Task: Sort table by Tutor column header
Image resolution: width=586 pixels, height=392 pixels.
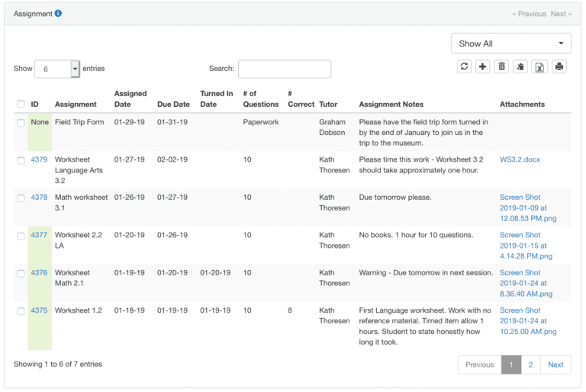Action: click(328, 104)
